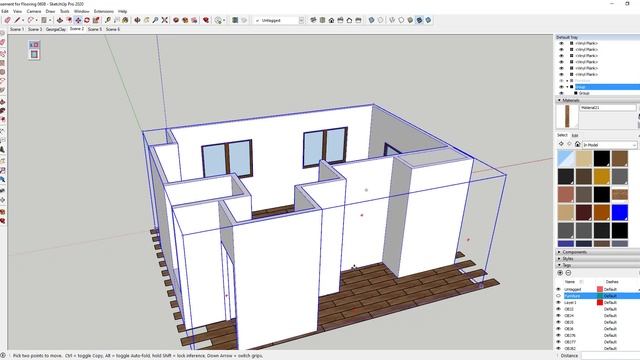Collapse the Materials panel
Screen dimensions: 640x360
click(559, 100)
